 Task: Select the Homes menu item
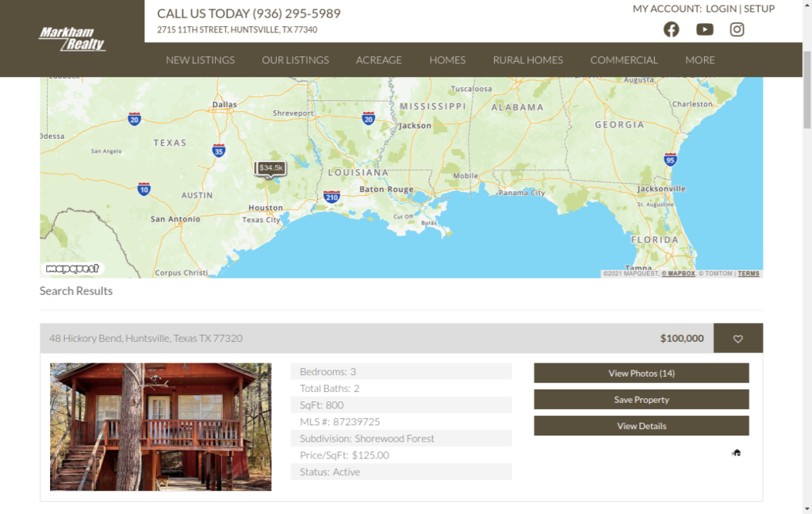[447, 60]
